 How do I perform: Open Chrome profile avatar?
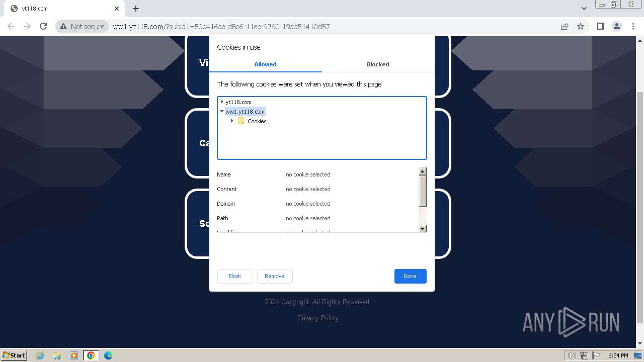point(616,26)
